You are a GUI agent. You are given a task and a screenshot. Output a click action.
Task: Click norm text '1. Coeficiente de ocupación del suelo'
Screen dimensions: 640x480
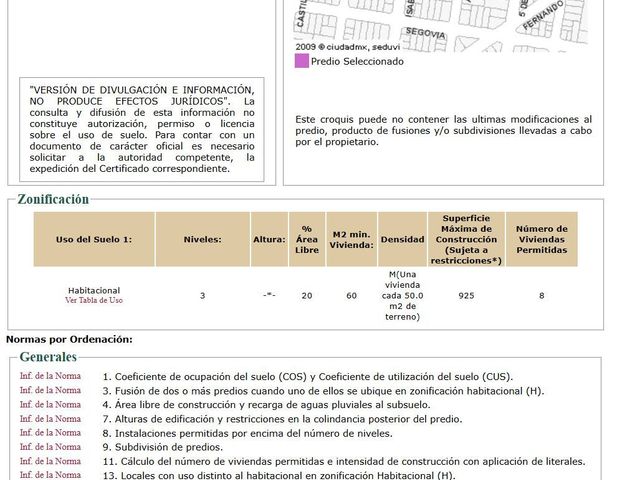click(308, 377)
